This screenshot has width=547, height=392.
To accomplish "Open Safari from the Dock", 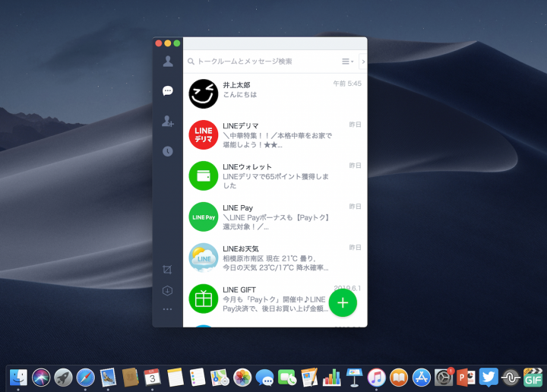I will [85, 378].
